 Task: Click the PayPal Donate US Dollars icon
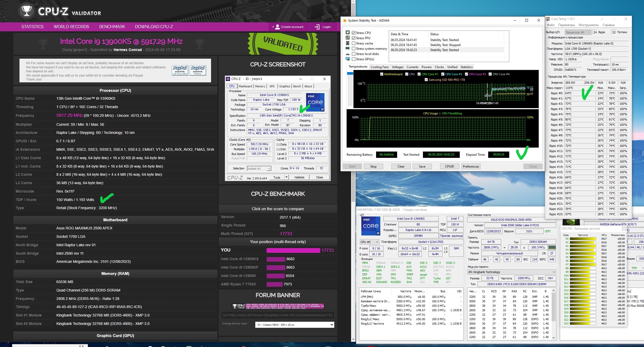180,70
